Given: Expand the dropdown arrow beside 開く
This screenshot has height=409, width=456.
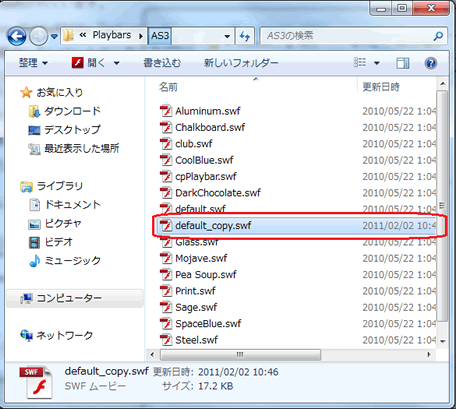Looking at the screenshot, I should click(116, 63).
